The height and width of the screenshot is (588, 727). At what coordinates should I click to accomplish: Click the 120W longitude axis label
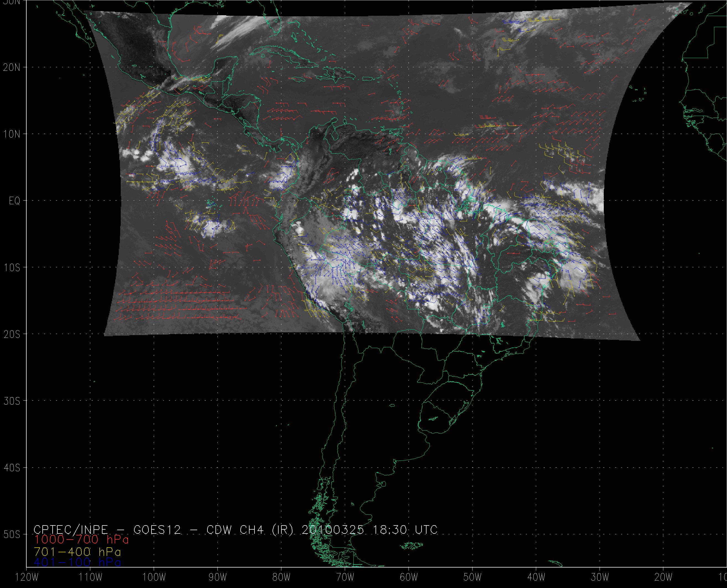click(27, 577)
